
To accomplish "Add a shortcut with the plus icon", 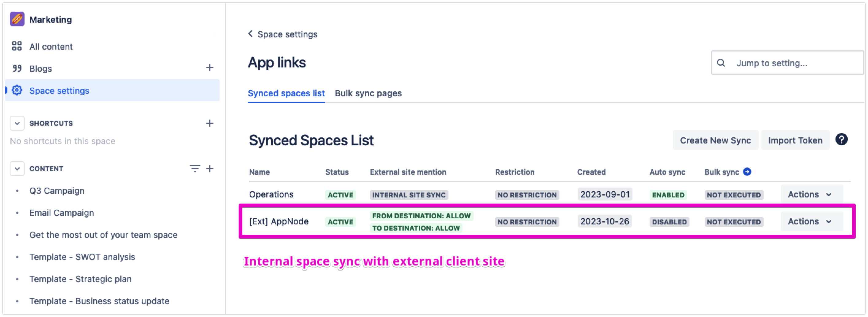I will [209, 123].
